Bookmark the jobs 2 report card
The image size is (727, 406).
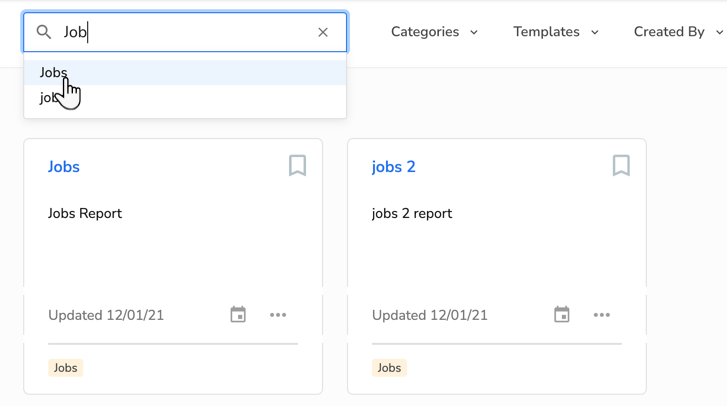[x=621, y=165]
